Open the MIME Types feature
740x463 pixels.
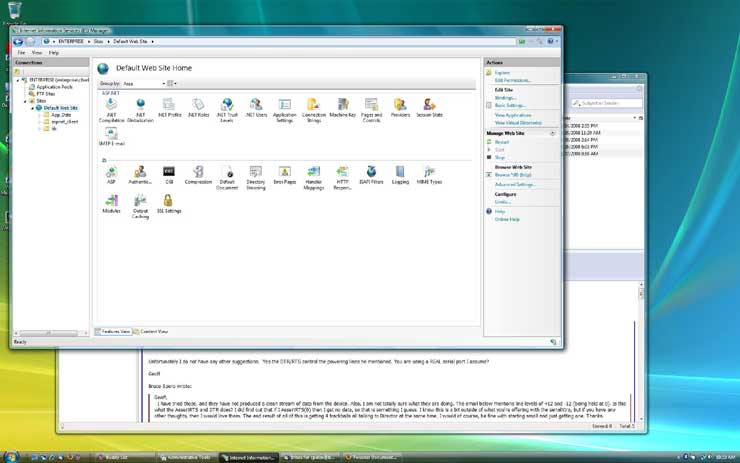click(429, 175)
